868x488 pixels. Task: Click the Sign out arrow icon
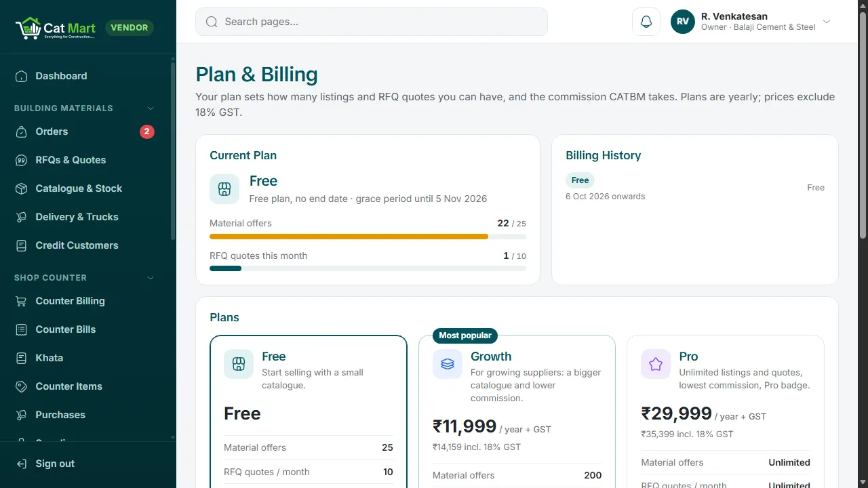coord(22,464)
